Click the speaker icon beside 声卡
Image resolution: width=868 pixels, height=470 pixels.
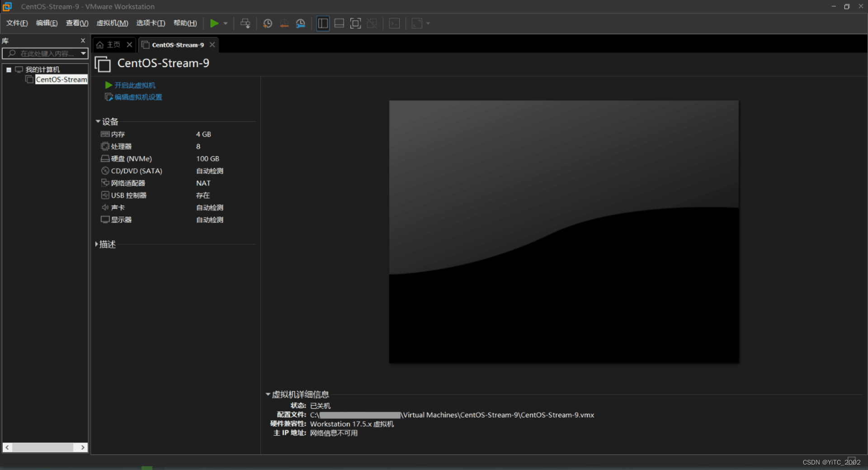(x=105, y=207)
